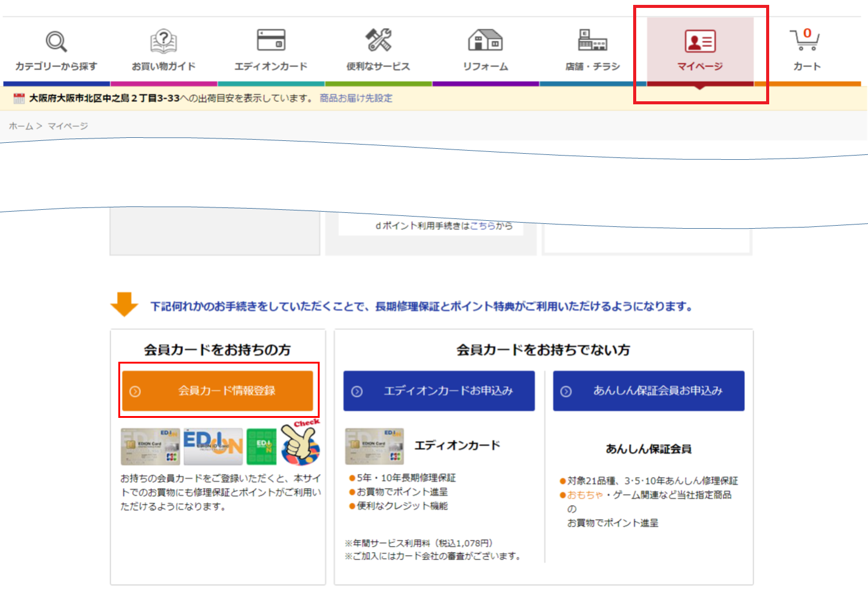Open the お買い物ガイド guide book icon
The width and height of the screenshot is (868, 596).
(x=163, y=40)
